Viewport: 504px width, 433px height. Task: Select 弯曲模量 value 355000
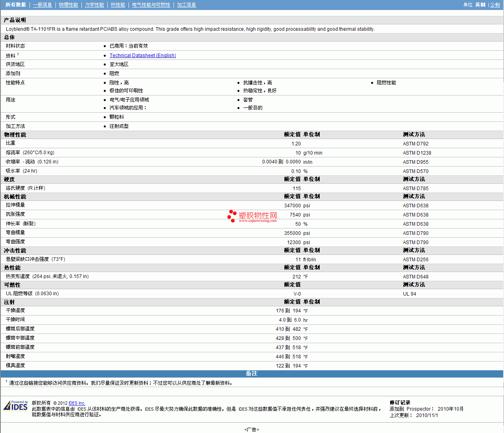point(293,233)
